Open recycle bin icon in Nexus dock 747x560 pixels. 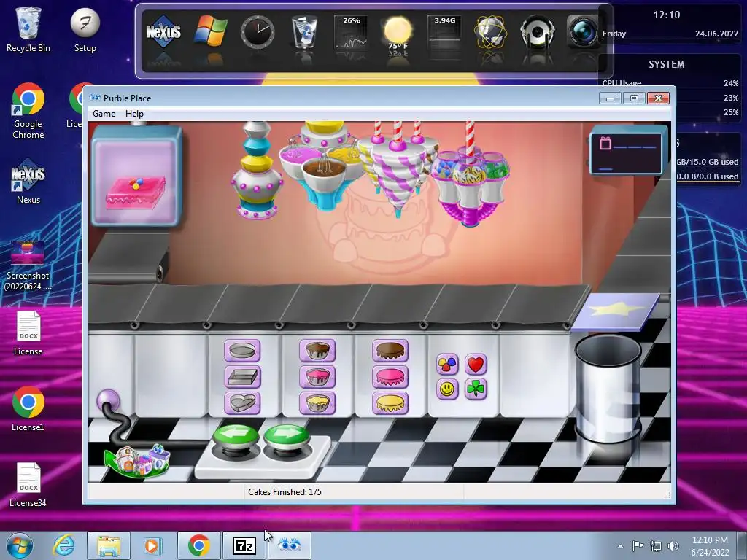pyautogui.click(x=304, y=32)
